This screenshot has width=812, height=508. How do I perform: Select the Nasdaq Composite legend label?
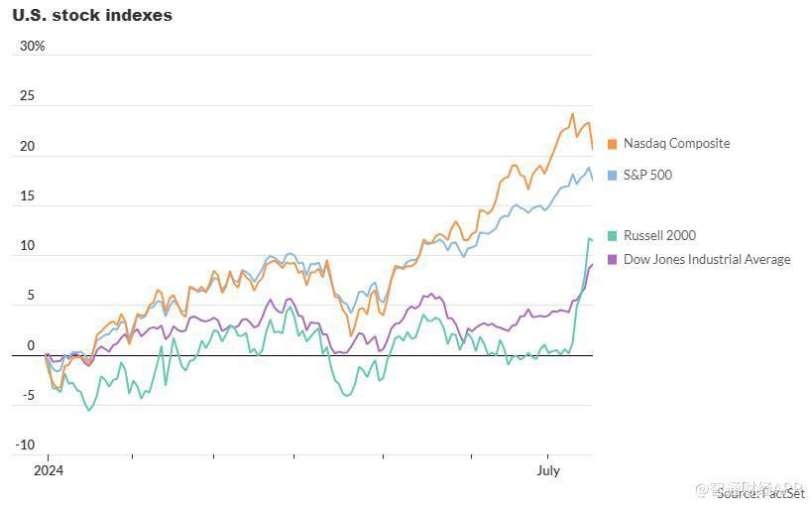click(677, 144)
